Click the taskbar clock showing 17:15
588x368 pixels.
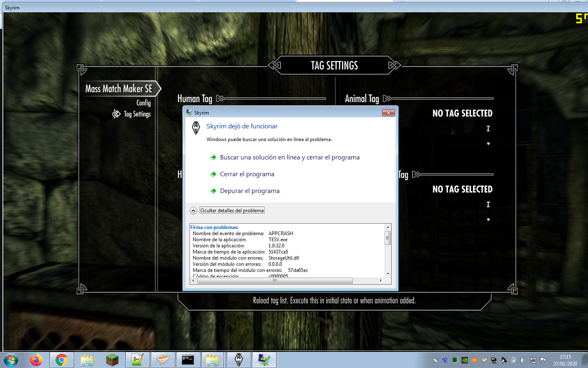point(565,360)
